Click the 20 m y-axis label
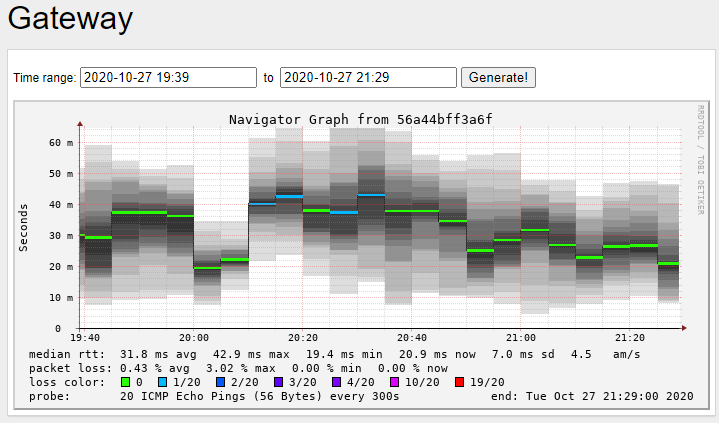 (61, 267)
